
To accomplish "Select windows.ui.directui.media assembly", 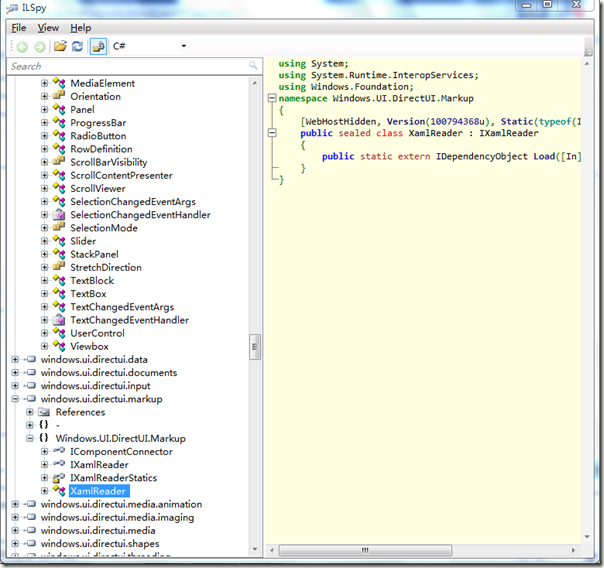I will click(98, 530).
